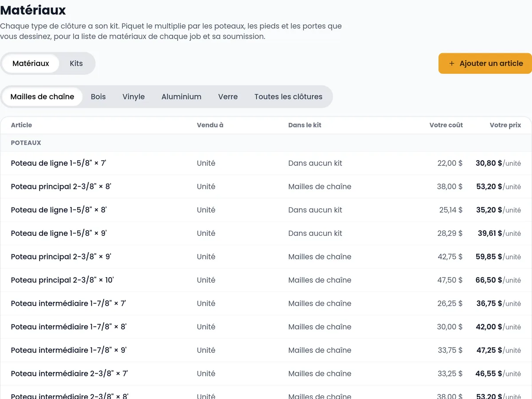
Task: Click the 42,00 $ price value
Action: (489, 327)
